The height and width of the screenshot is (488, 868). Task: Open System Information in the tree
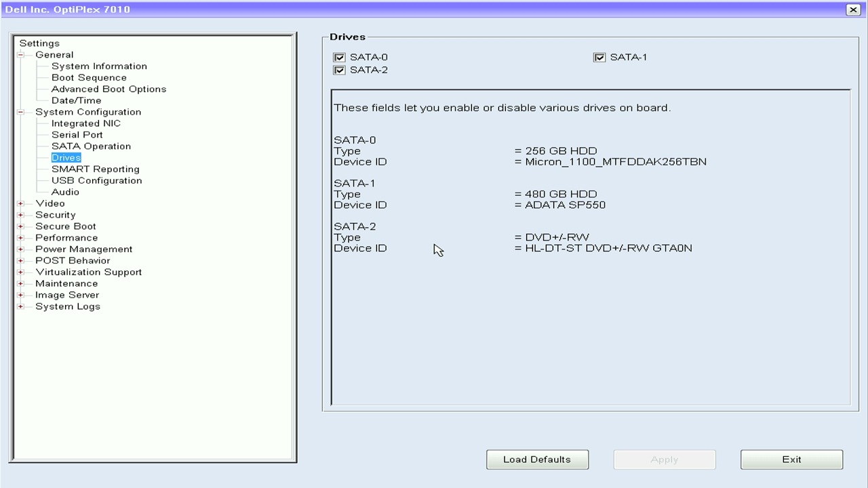pos(99,66)
